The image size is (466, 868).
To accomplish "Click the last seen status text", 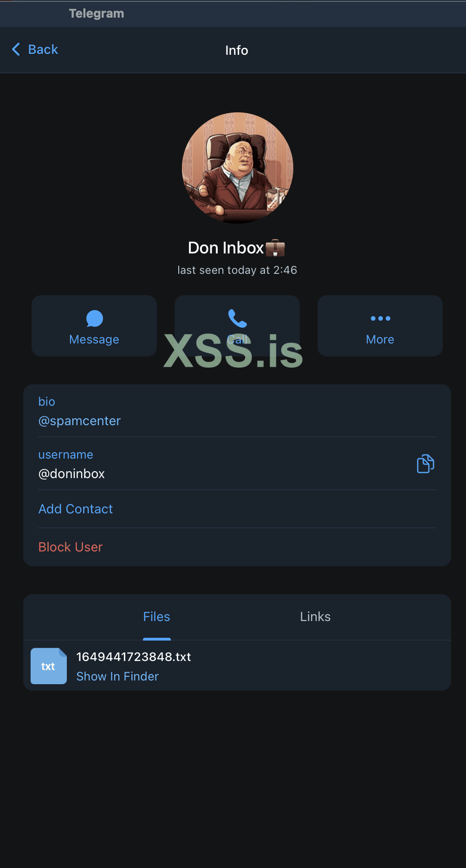I will click(x=237, y=270).
